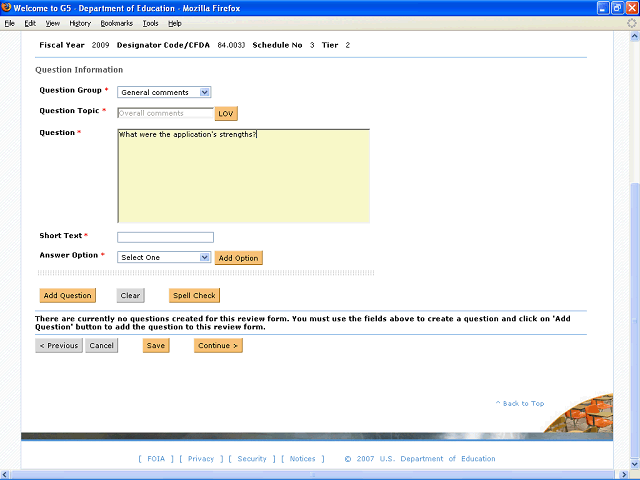The width and height of the screenshot is (640, 480).
Task: Click the Designator Code value 84.003J
Action: point(231,45)
